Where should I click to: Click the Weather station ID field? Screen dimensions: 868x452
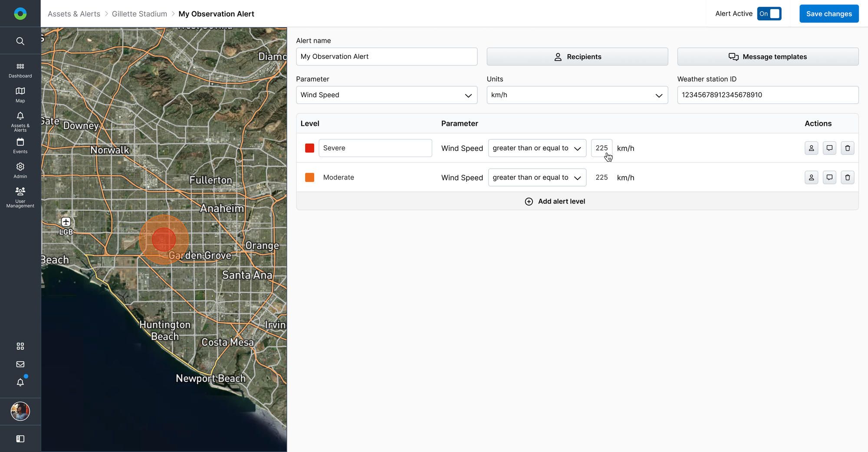(767, 95)
